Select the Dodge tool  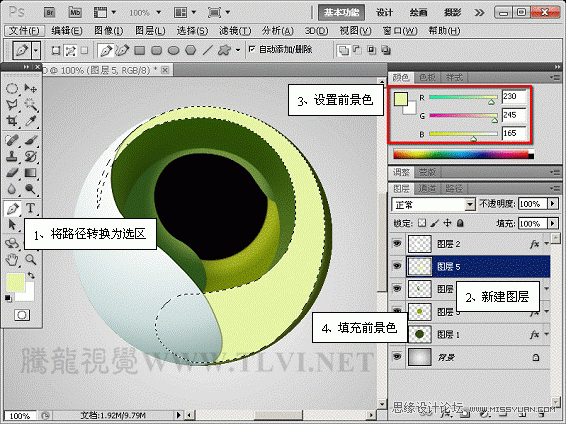pyautogui.click(x=30, y=189)
